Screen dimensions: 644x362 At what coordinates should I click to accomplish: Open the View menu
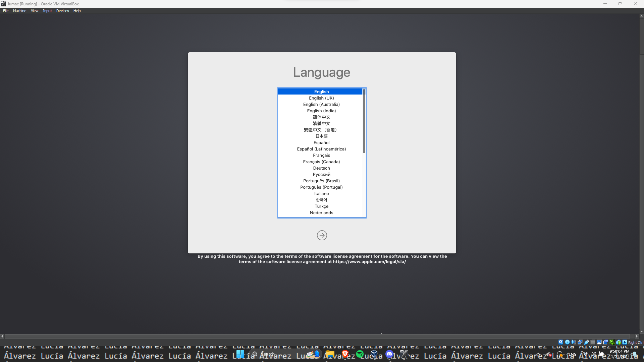pyautogui.click(x=35, y=11)
